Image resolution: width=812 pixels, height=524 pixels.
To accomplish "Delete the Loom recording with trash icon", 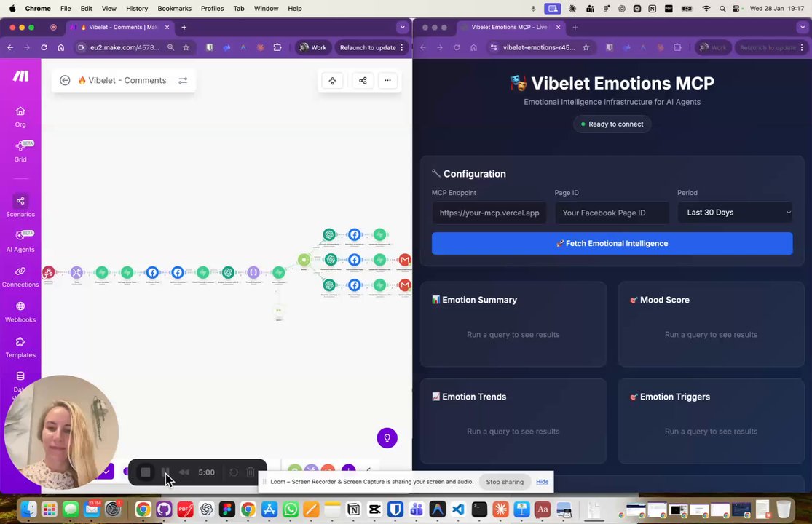I will coord(251,472).
